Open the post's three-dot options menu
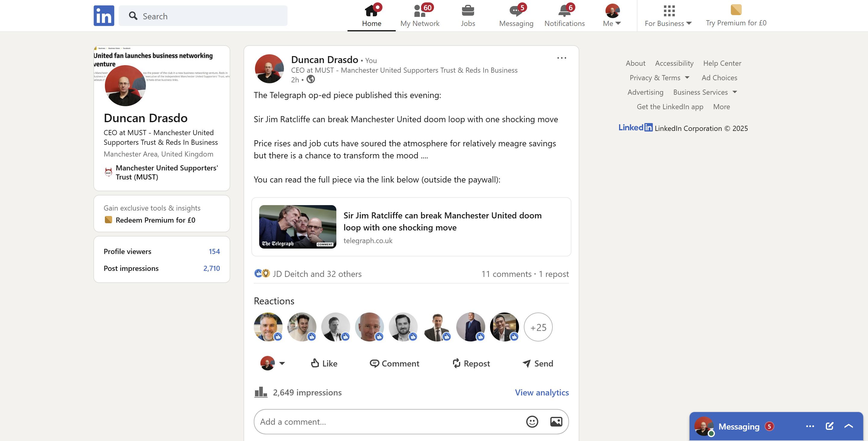This screenshot has height=441, width=868. pyautogui.click(x=561, y=58)
